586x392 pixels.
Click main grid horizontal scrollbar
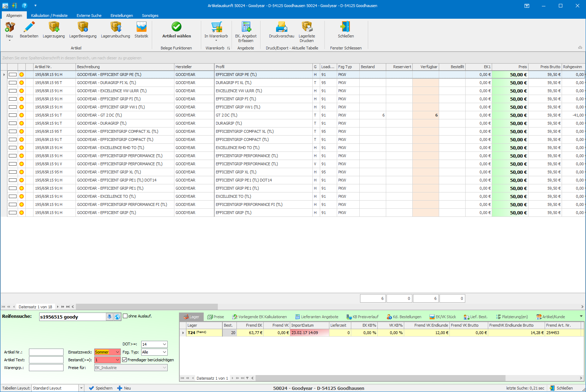[x=146, y=307]
